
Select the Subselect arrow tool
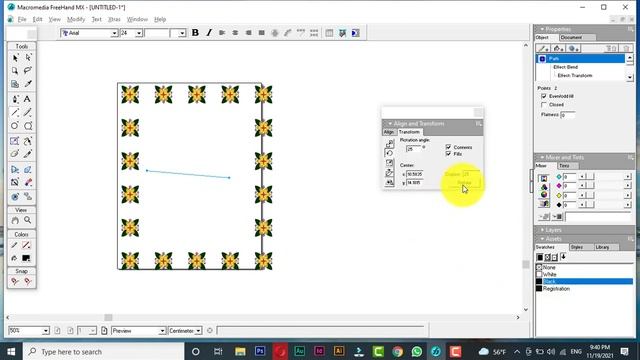coord(28,58)
